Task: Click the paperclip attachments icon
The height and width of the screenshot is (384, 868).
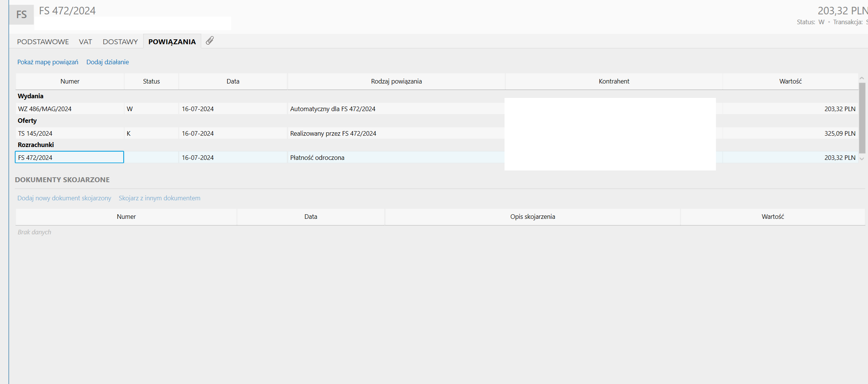Action: 210,41
